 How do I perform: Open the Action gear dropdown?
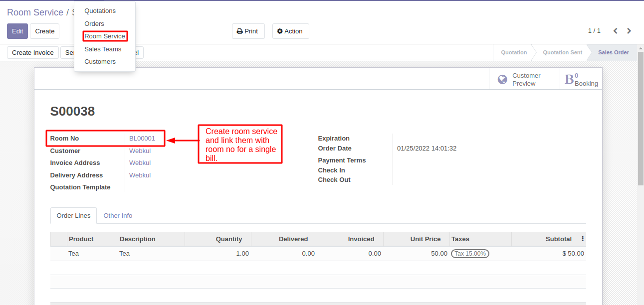click(290, 31)
